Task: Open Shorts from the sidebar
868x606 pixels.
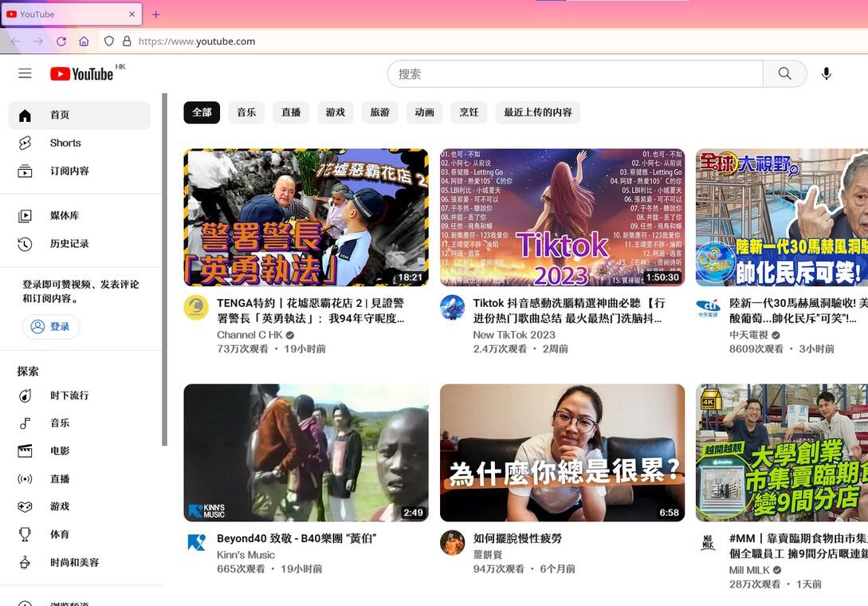Action: click(x=65, y=143)
